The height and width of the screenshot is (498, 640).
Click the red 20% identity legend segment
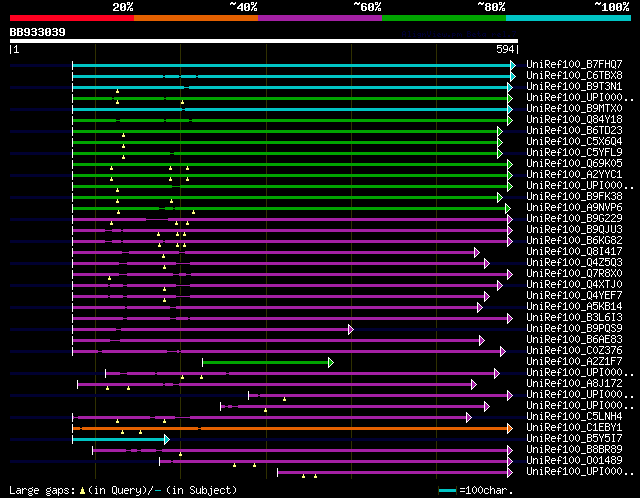(70, 18)
